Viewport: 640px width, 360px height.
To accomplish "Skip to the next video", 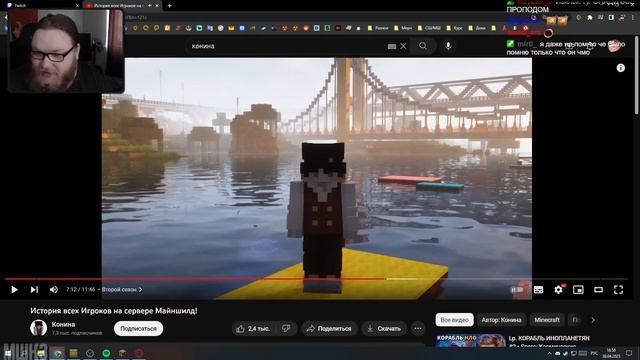I will pos(34,289).
